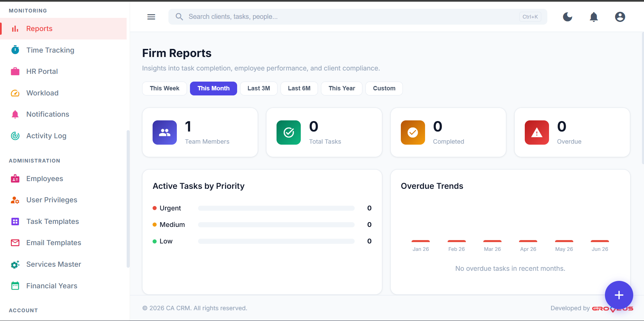Image resolution: width=644 pixels, height=321 pixels.
Task: Click the Low priority label
Action: pos(166,241)
